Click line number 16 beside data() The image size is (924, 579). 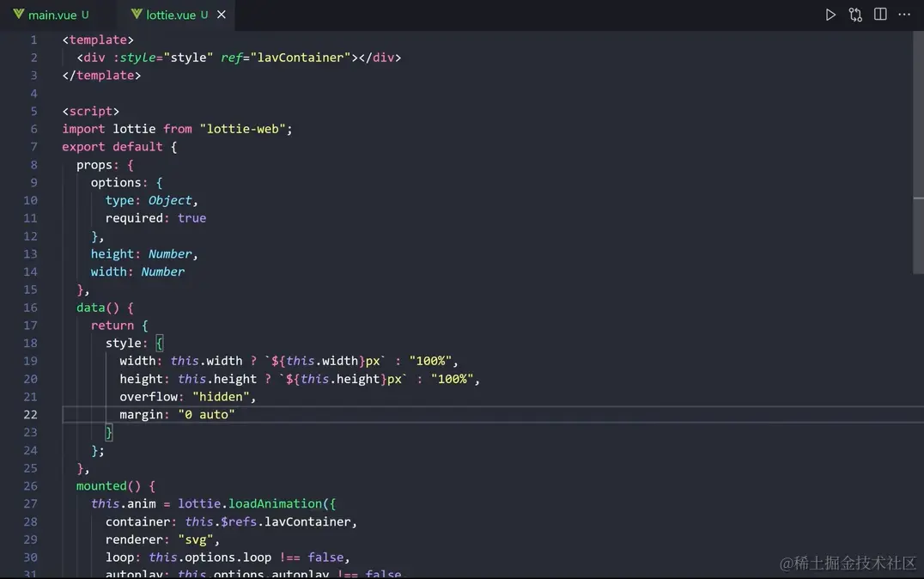[x=31, y=308]
